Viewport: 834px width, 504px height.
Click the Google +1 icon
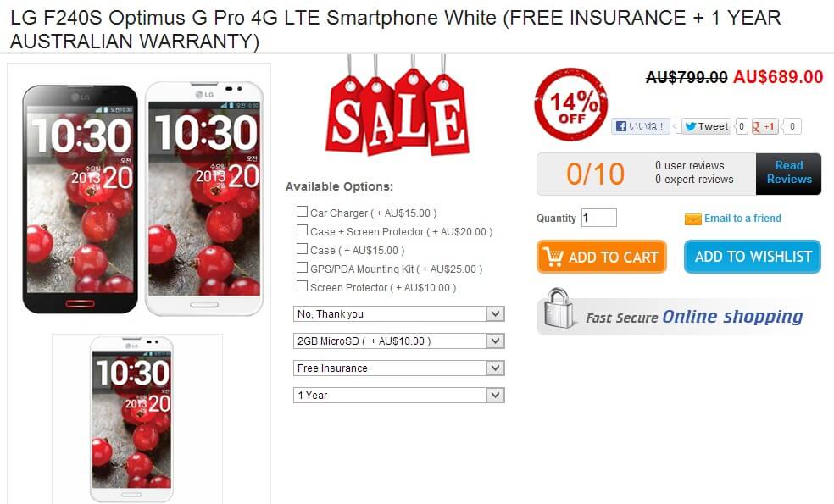coord(764,126)
